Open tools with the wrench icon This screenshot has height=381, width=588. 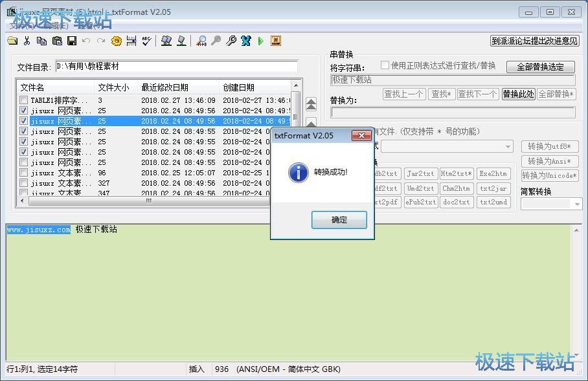click(x=231, y=41)
